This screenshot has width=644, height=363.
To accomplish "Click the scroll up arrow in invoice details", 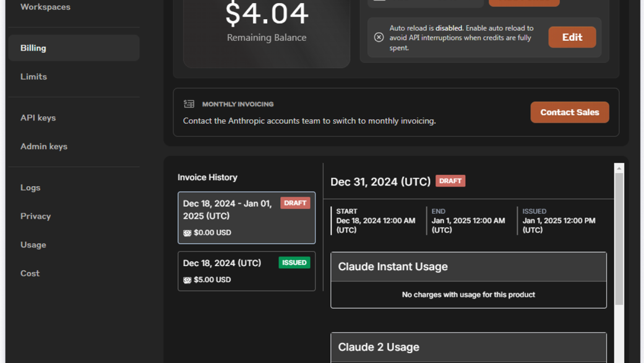I will 619,168.
